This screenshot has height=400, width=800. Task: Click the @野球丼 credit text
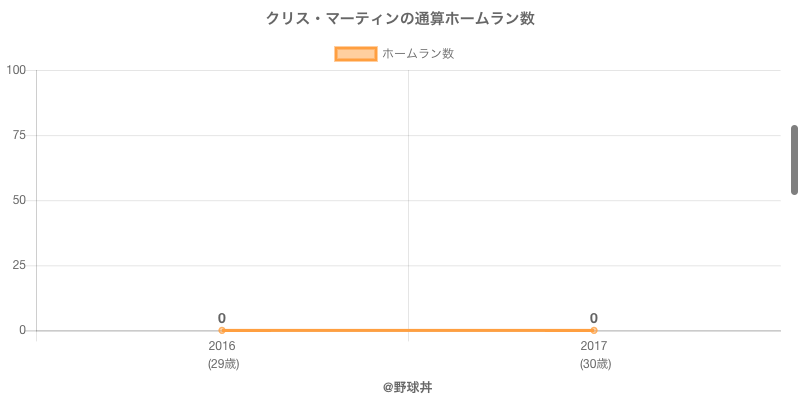(408, 388)
